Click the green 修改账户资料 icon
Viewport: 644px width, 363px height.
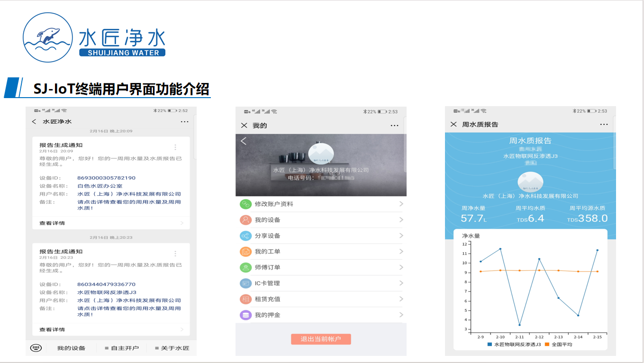[245, 204]
